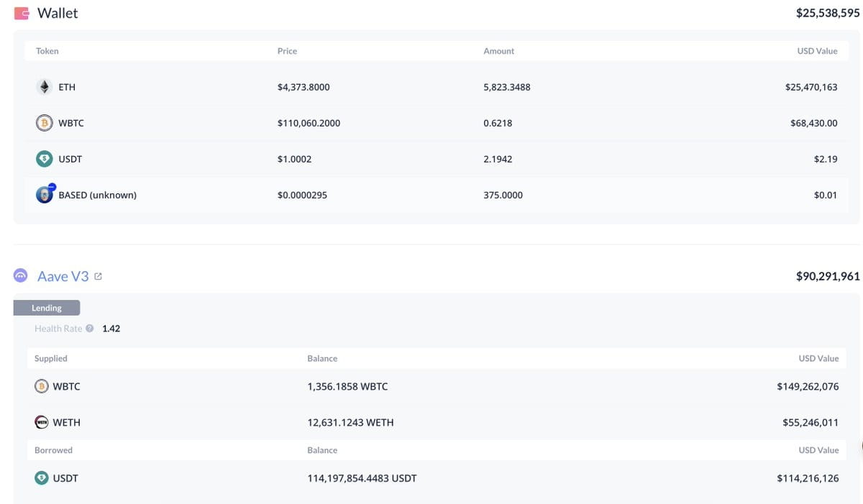Click the borrowed USDT icon
The height and width of the screenshot is (504, 863).
42,477
